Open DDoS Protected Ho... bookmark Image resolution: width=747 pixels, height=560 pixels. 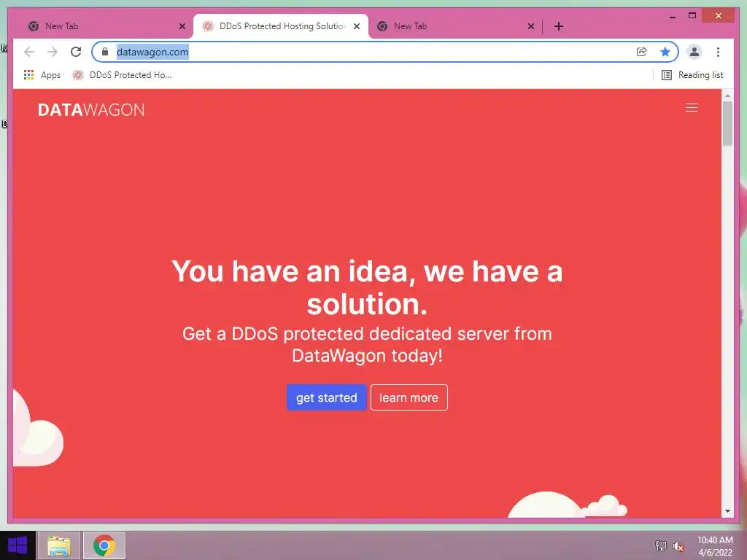(122, 75)
